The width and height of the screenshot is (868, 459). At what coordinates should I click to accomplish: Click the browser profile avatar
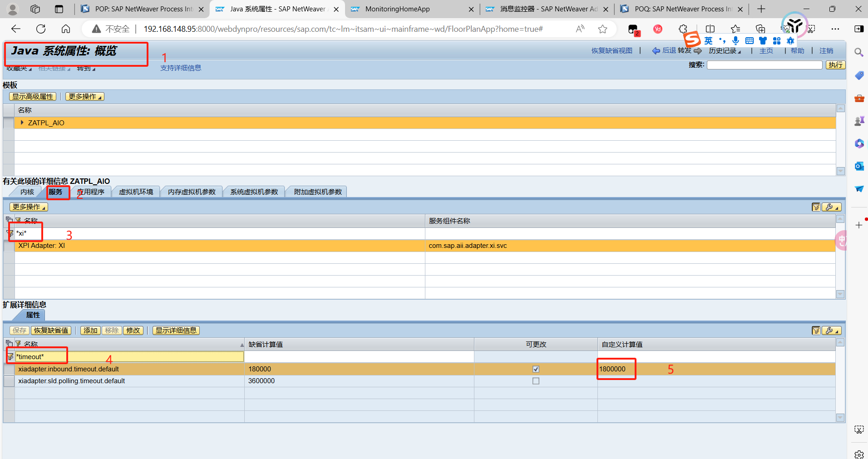13,9
